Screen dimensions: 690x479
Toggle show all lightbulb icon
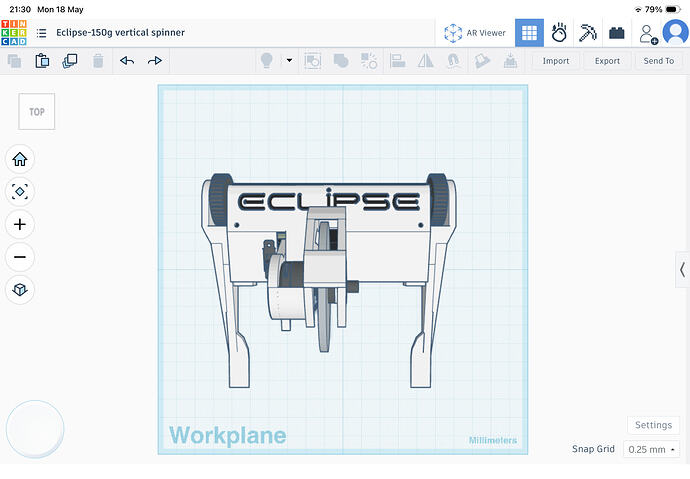(267, 61)
